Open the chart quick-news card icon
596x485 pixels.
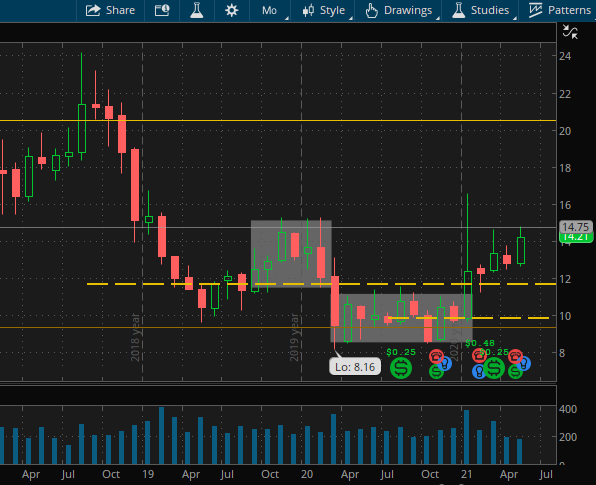point(162,10)
